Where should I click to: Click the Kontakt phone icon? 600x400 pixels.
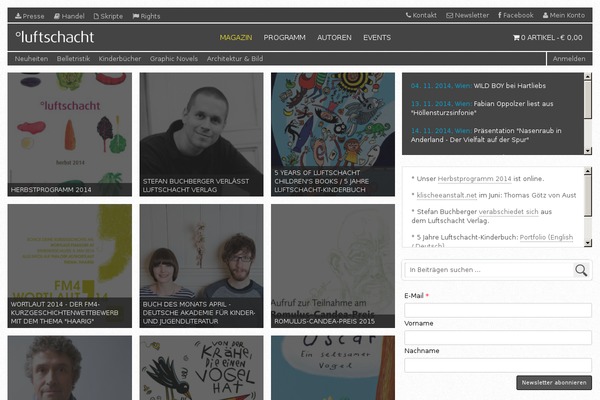coord(408,15)
